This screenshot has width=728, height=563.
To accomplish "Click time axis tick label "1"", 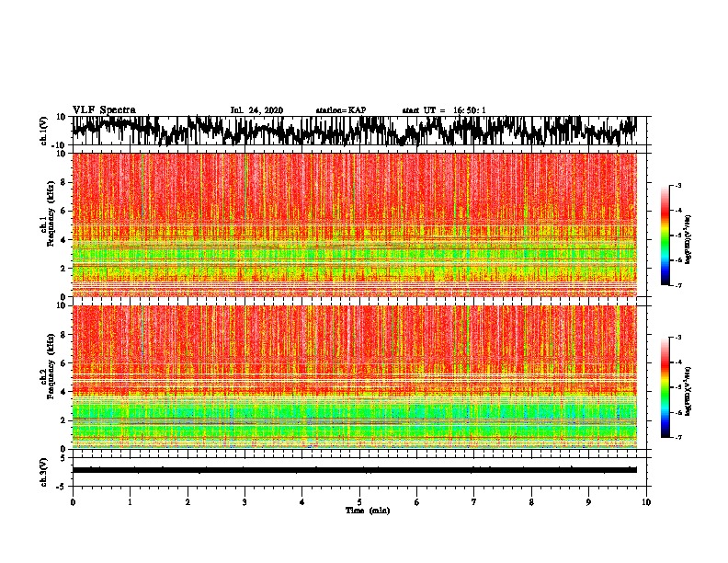I will [x=130, y=502].
